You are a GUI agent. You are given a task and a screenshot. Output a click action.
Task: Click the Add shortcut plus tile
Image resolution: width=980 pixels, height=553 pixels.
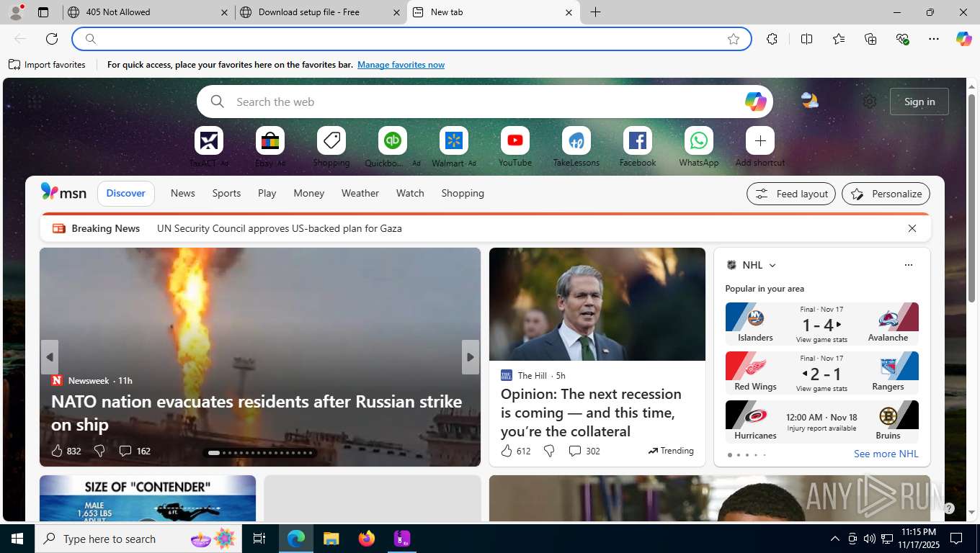[x=760, y=140]
